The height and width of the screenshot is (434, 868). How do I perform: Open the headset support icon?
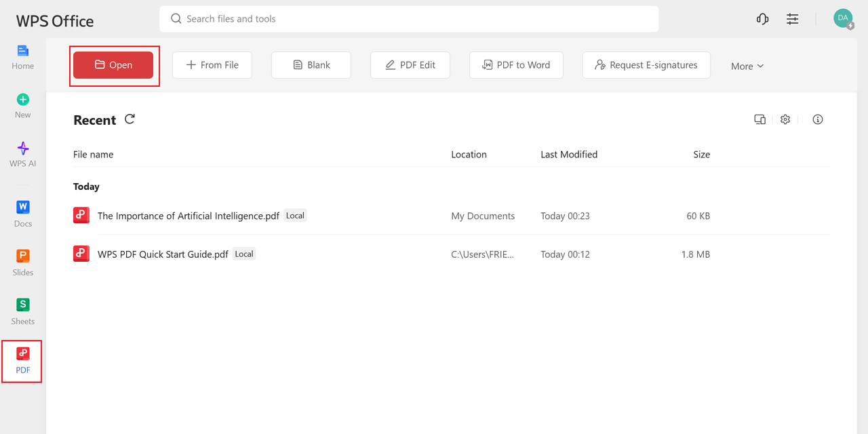coord(762,19)
